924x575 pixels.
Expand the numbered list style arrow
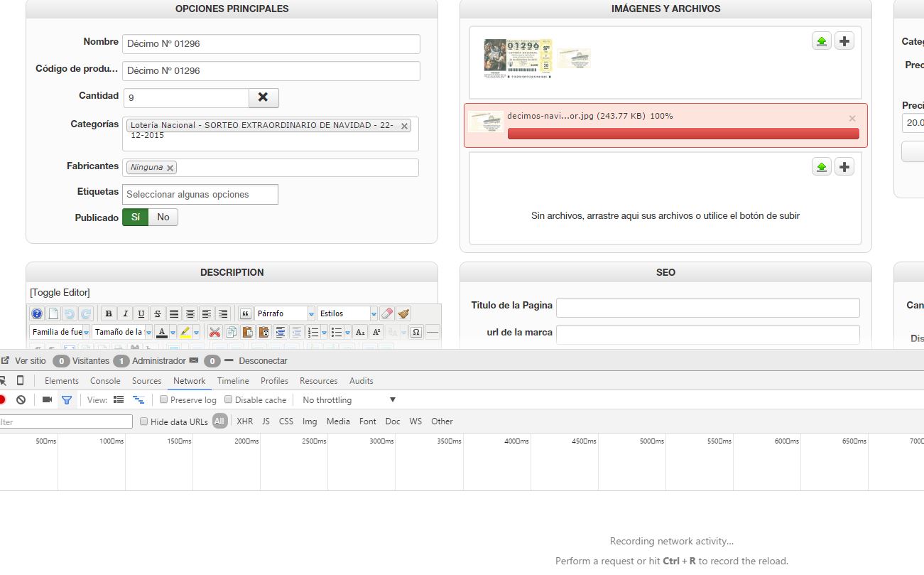(x=325, y=332)
